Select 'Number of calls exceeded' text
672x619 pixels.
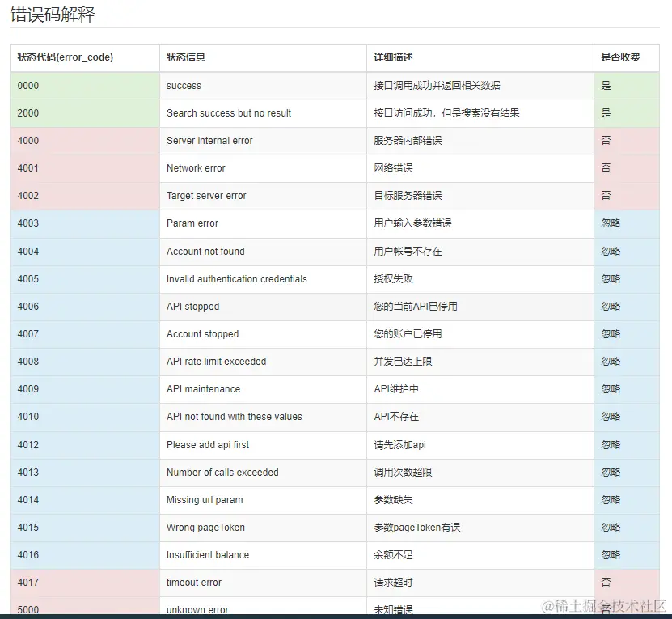tap(222, 473)
